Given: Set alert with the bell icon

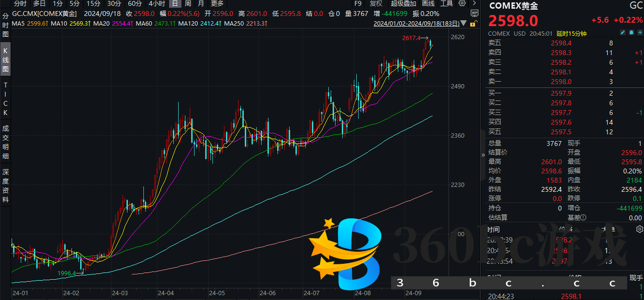Looking at the screenshot, I should (631, 33).
